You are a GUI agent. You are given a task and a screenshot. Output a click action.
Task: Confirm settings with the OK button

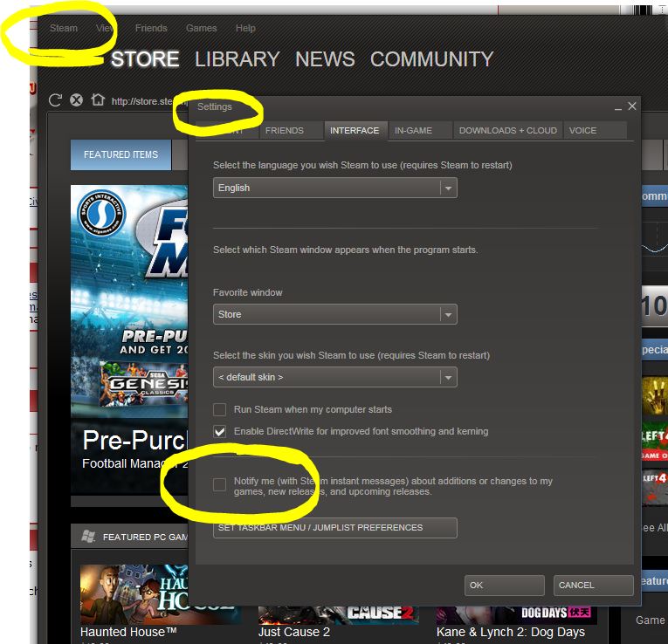click(x=505, y=586)
